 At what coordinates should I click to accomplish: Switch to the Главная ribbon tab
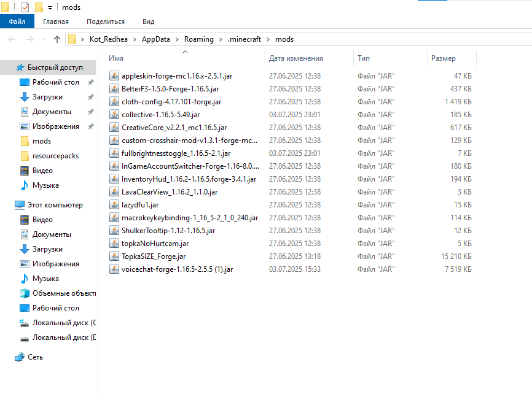point(56,21)
